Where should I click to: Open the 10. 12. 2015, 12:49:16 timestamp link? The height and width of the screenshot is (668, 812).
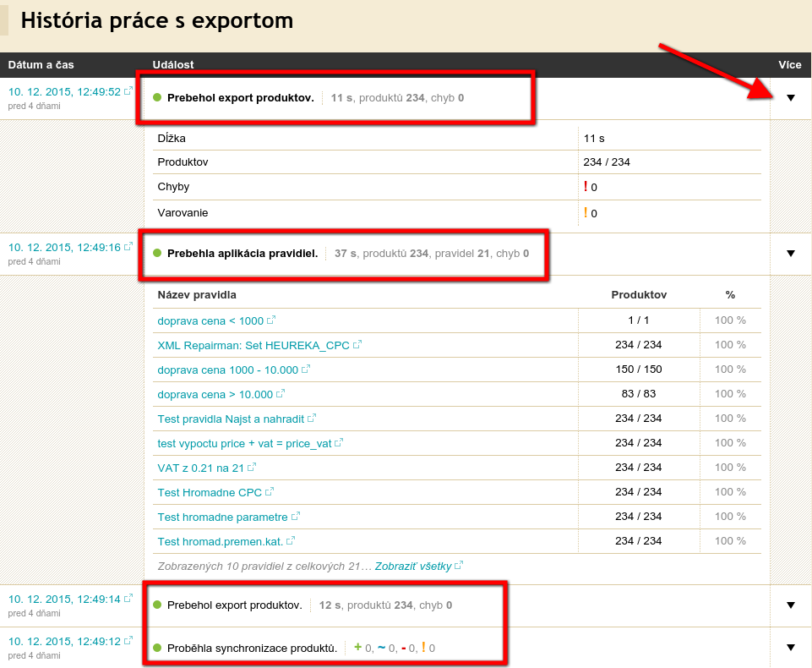(64, 247)
